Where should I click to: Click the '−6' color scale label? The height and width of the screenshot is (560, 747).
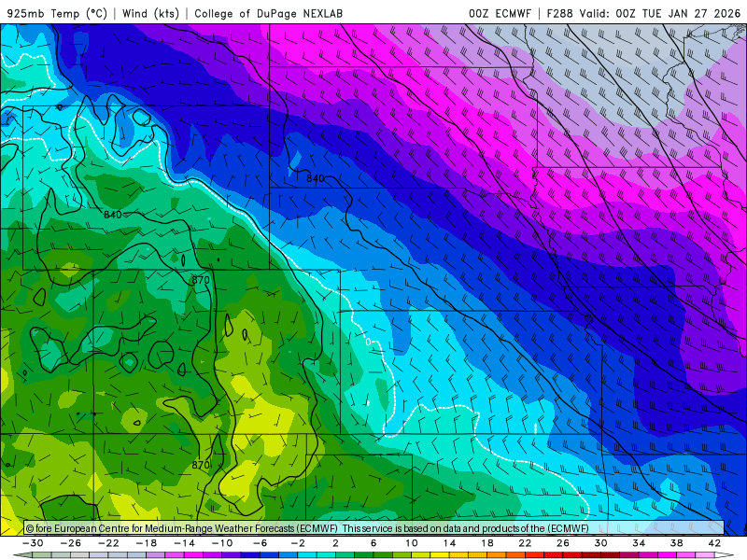tap(261, 543)
